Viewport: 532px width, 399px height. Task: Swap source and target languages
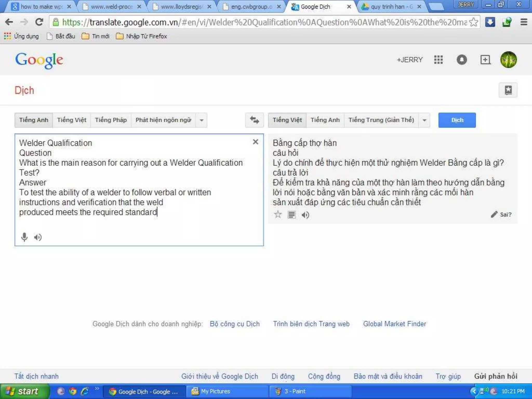coord(254,120)
